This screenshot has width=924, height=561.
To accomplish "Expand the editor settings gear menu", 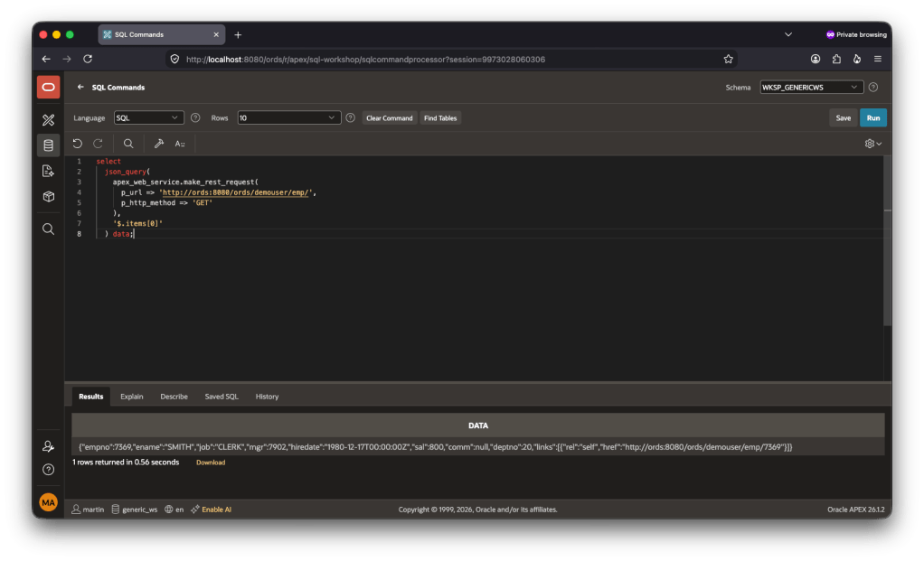I will coord(873,144).
